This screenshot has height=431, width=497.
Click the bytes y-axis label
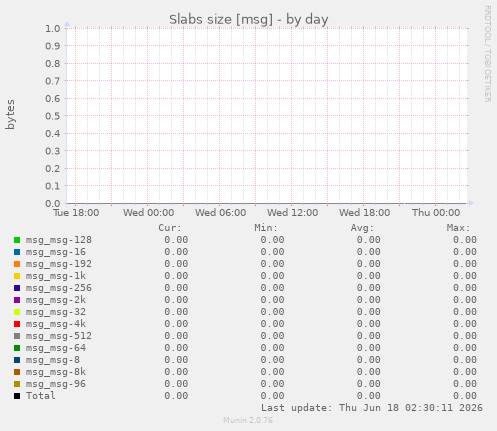[10, 114]
